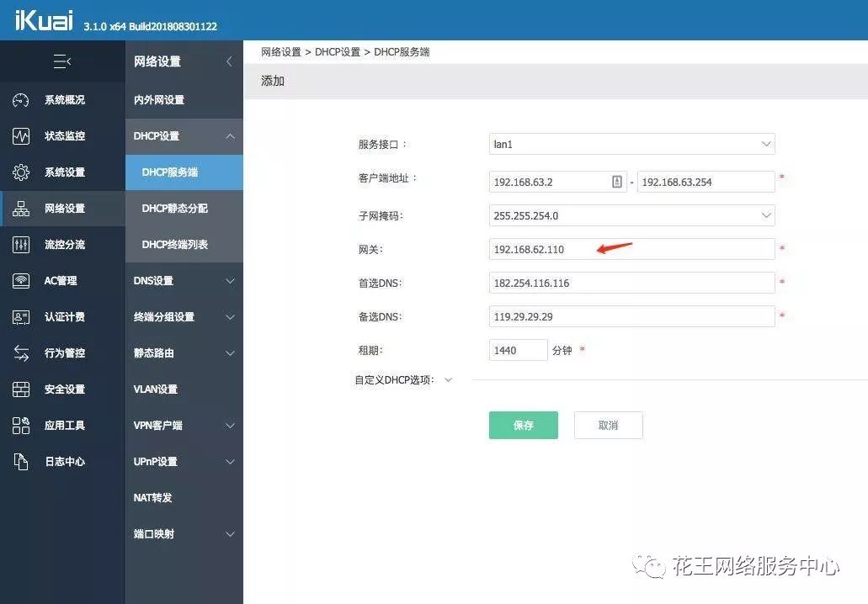This screenshot has width=868, height=604.
Task: Open 日志中心 menu item
Action: click(62, 461)
